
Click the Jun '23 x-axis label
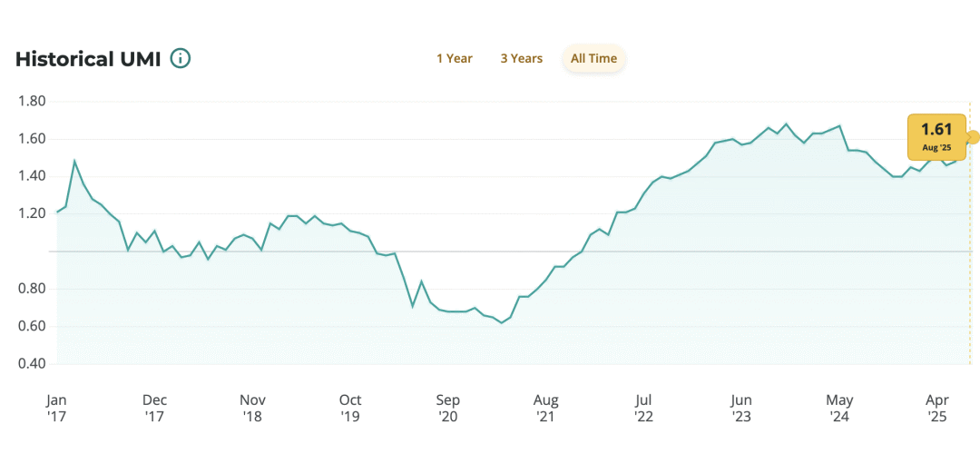tap(741, 408)
